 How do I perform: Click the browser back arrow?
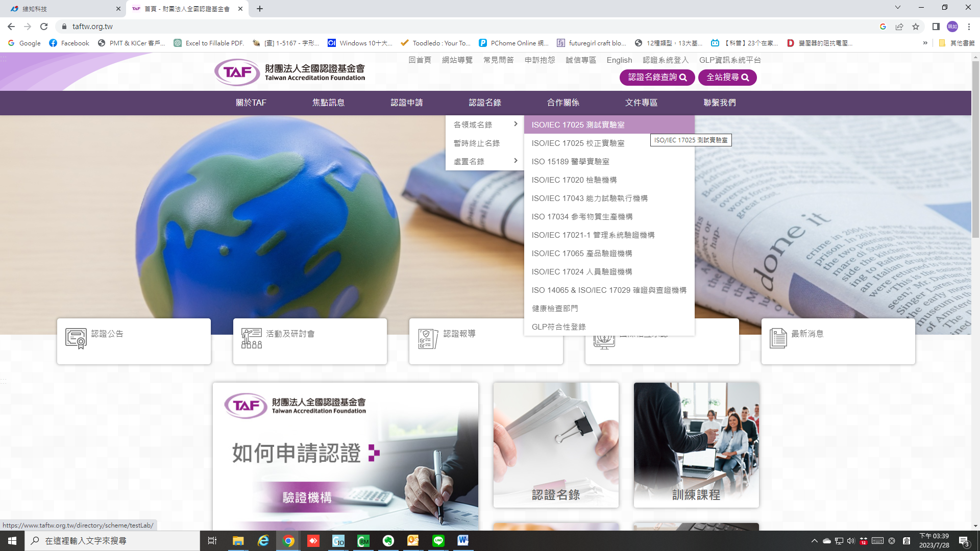click(x=11, y=27)
